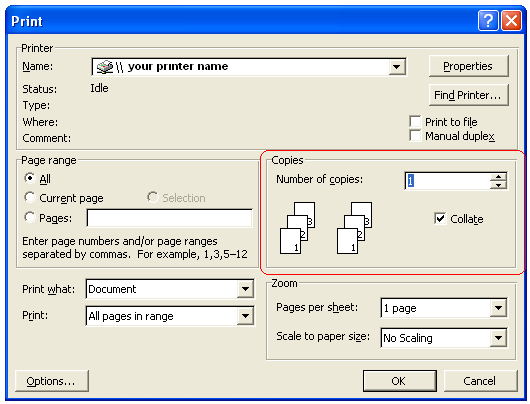The width and height of the screenshot is (530, 404).
Task: Click the second collated pages illustration
Action: (355, 228)
